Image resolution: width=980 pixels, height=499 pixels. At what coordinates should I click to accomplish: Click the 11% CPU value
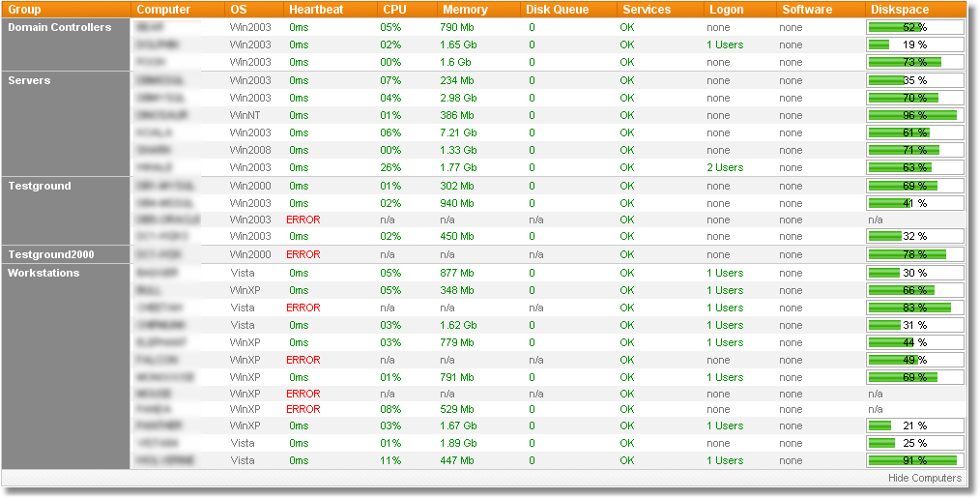coord(390,461)
